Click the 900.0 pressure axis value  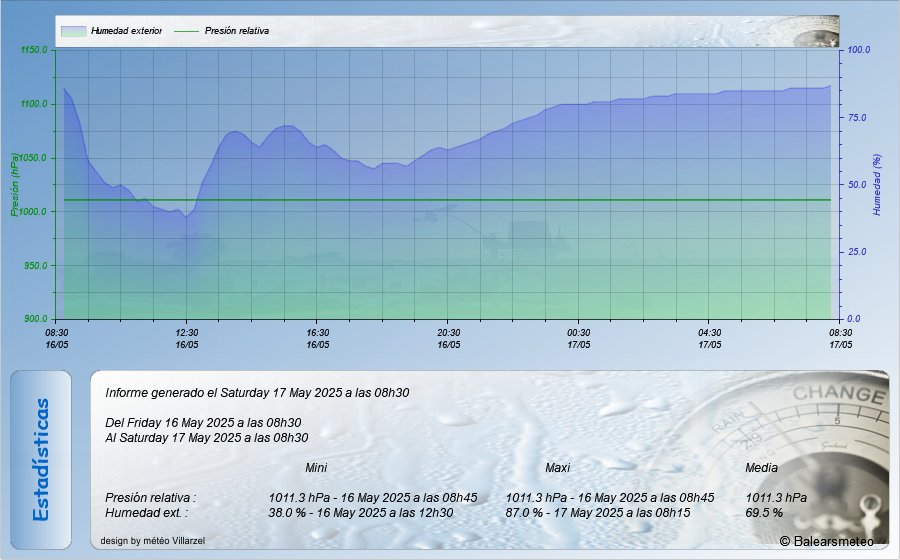pos(36,319)
